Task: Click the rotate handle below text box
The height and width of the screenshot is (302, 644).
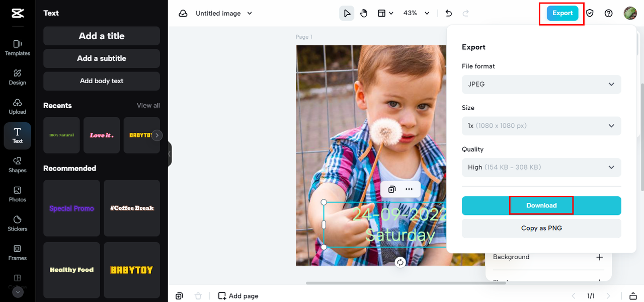Action: pos(400,262)
